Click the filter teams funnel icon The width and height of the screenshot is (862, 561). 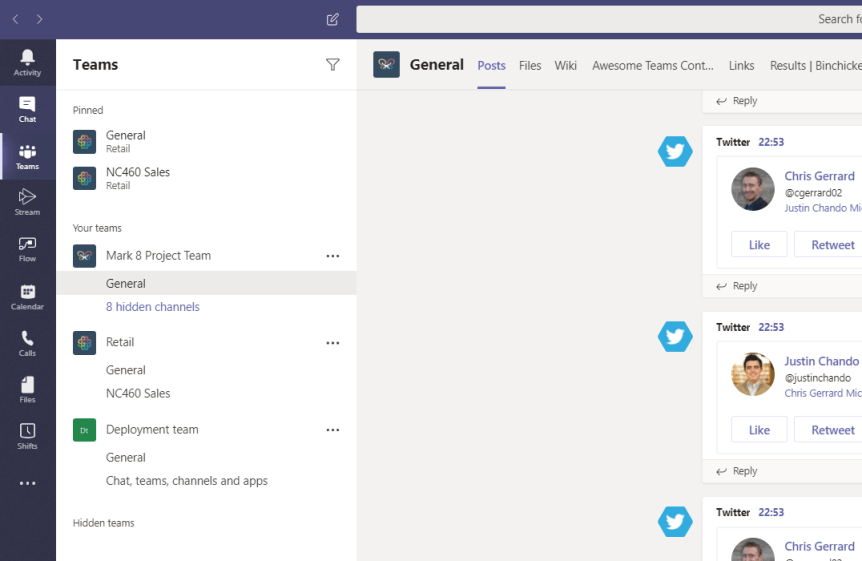[x=333, y=65]
